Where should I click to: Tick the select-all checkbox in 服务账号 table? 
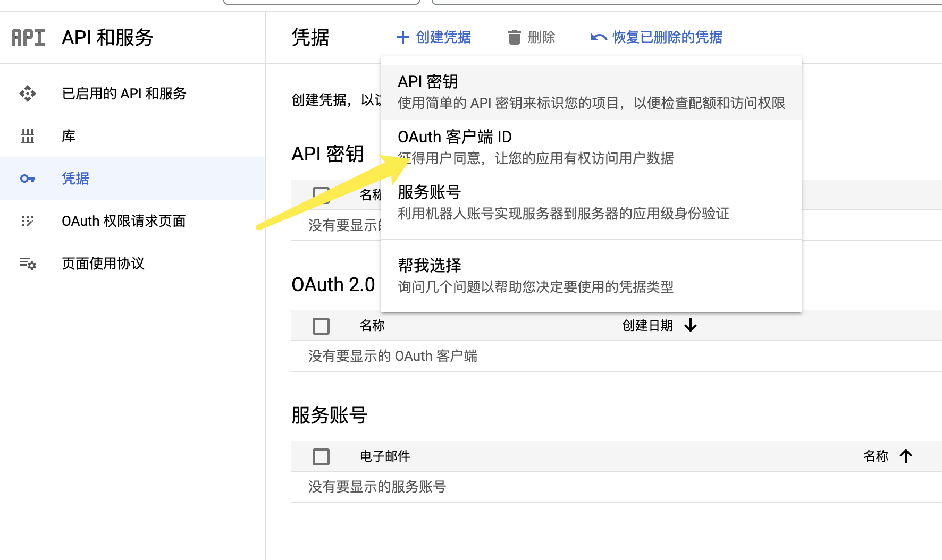tap(321, 456)
